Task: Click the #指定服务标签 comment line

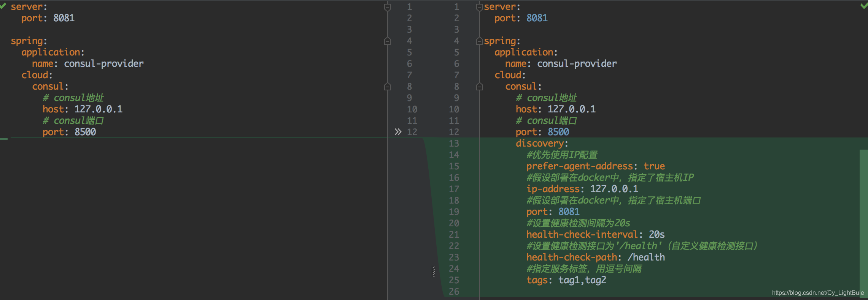Action: coord(584,268)
